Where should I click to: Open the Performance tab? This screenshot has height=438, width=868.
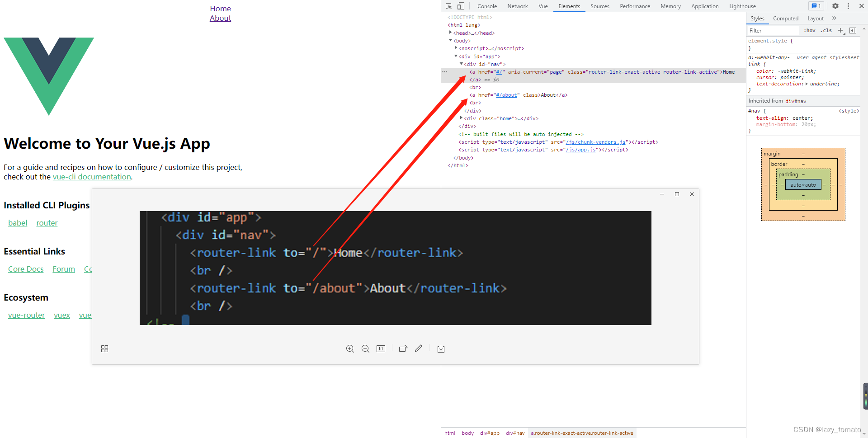pos(635,6)
